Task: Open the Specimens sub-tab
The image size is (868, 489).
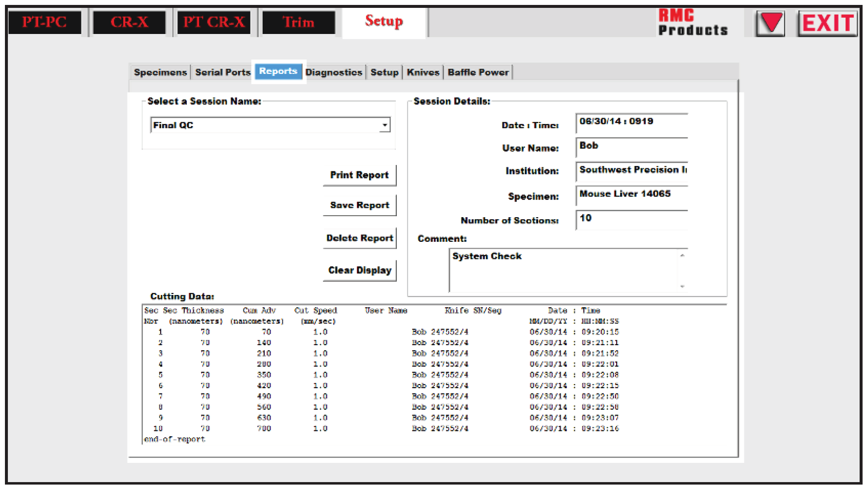Action: (x=160, y=72)
